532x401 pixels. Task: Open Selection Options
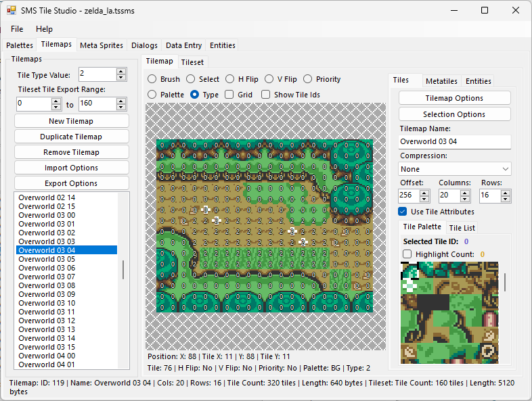[x=455, y=114]
